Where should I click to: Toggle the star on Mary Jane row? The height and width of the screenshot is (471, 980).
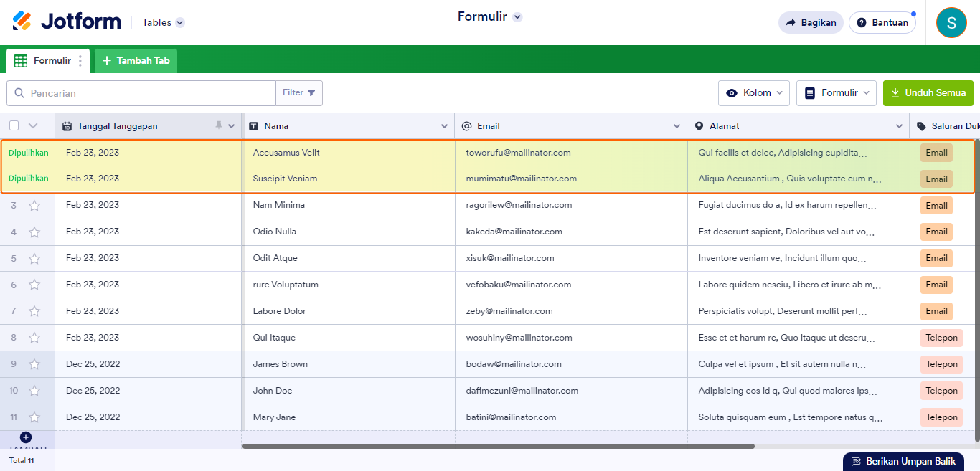(34, 417)
